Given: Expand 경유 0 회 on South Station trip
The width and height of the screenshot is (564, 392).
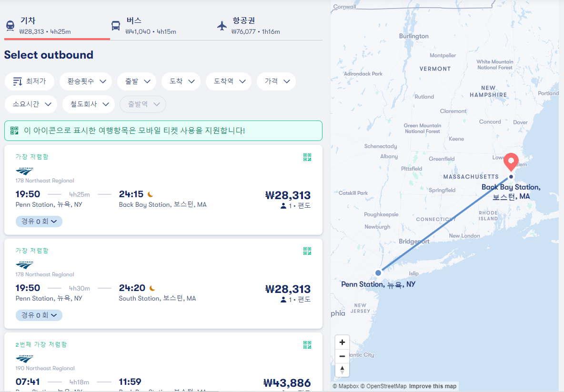Looking at the screenshot, I should 39,315.
